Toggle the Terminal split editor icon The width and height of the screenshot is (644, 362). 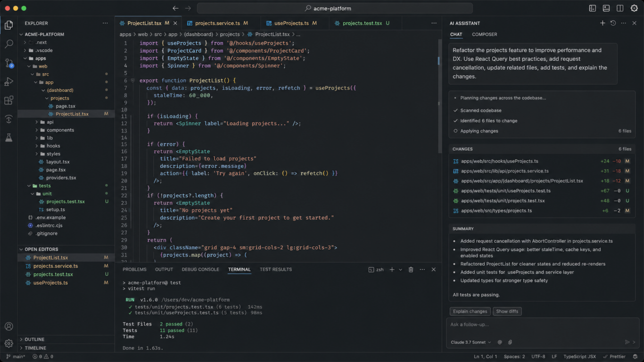[370, 269]
